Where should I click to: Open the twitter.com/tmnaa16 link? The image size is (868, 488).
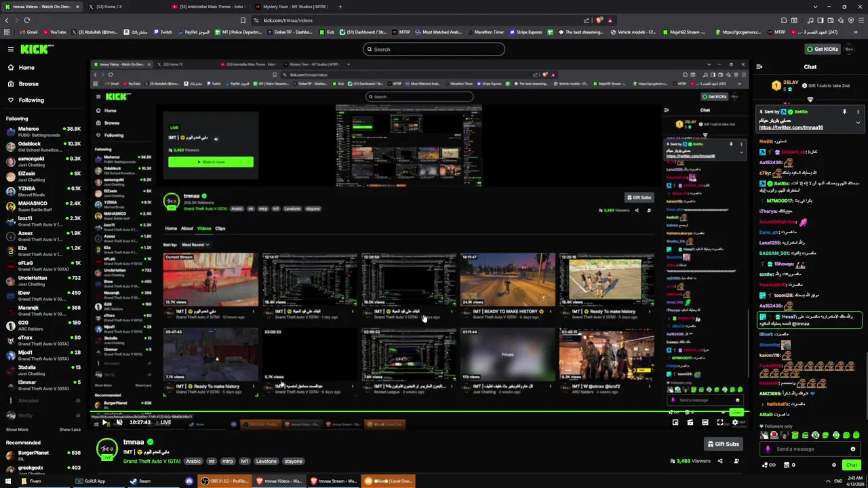click(x=791, y=127)
